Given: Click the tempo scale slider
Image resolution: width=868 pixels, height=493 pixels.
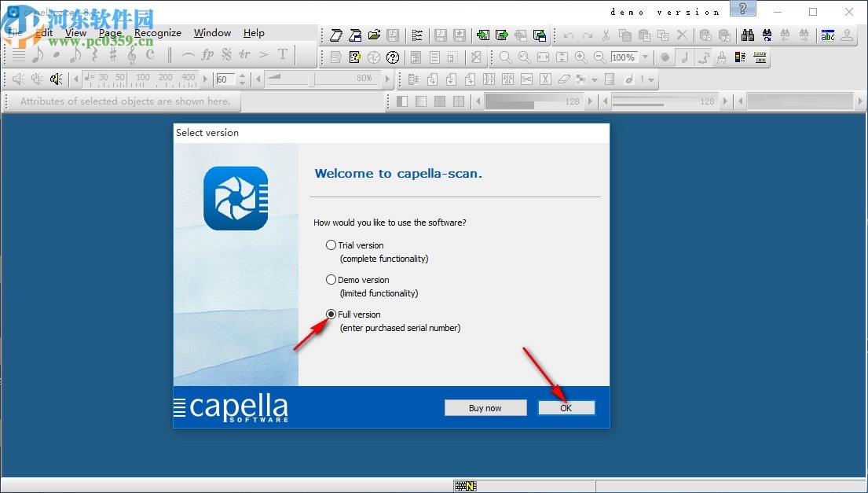Looking at the screenshot, I should [140, 79].
